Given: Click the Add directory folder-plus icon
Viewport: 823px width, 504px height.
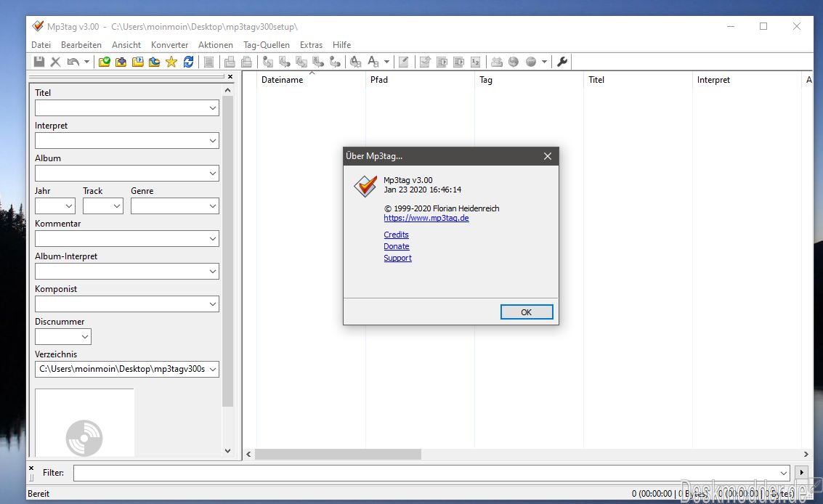Looking at the screenshot, I should click(121, 62).
